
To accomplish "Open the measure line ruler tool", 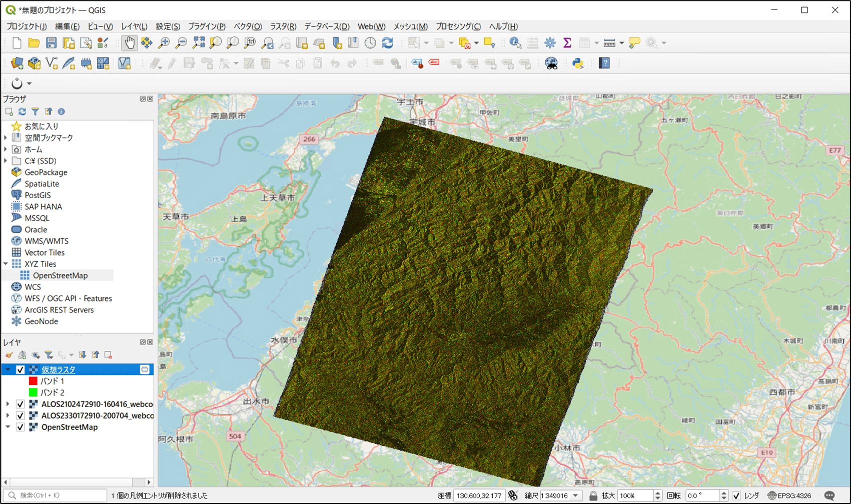I will click(x=609, y=43).
